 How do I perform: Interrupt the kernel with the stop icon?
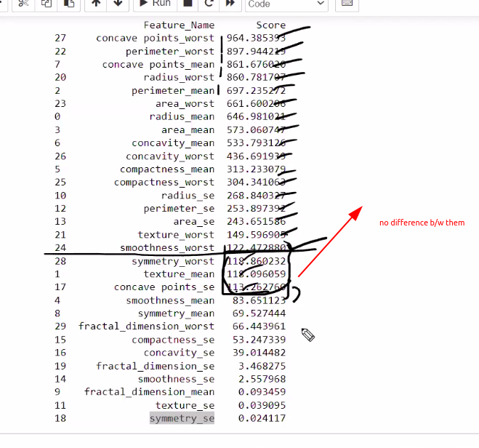pos(188,4)
